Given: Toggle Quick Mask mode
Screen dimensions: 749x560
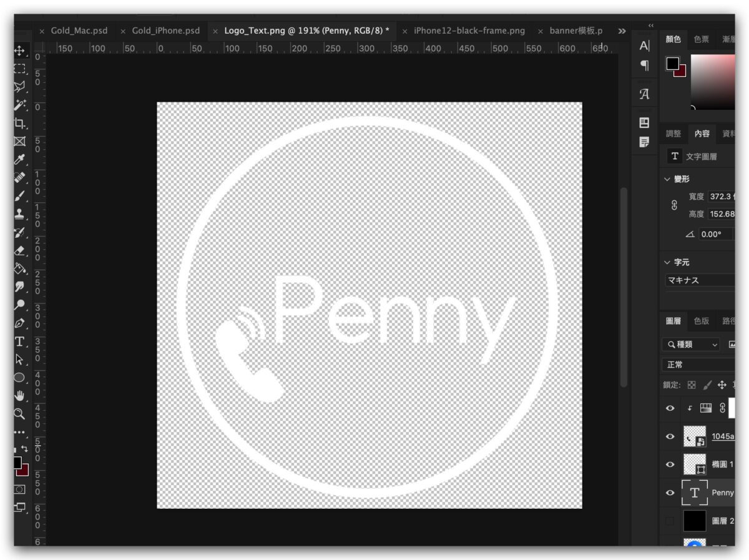Looking at the screenshot, I should [19, 489].
